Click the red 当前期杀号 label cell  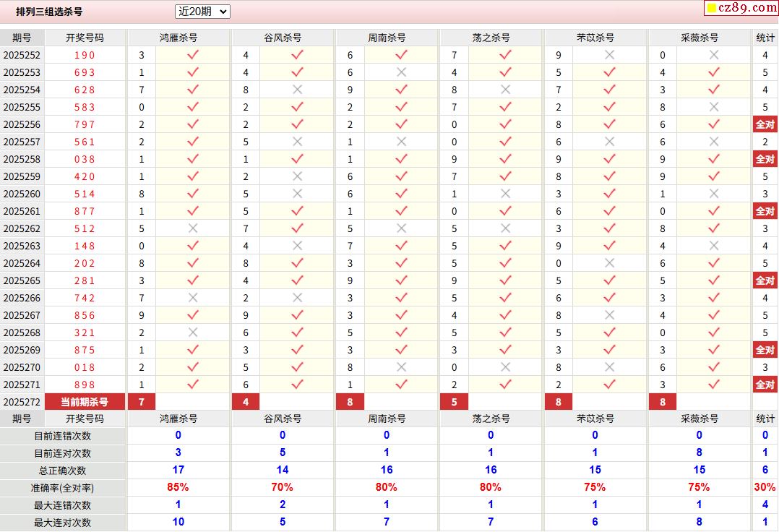coord(85,402)
